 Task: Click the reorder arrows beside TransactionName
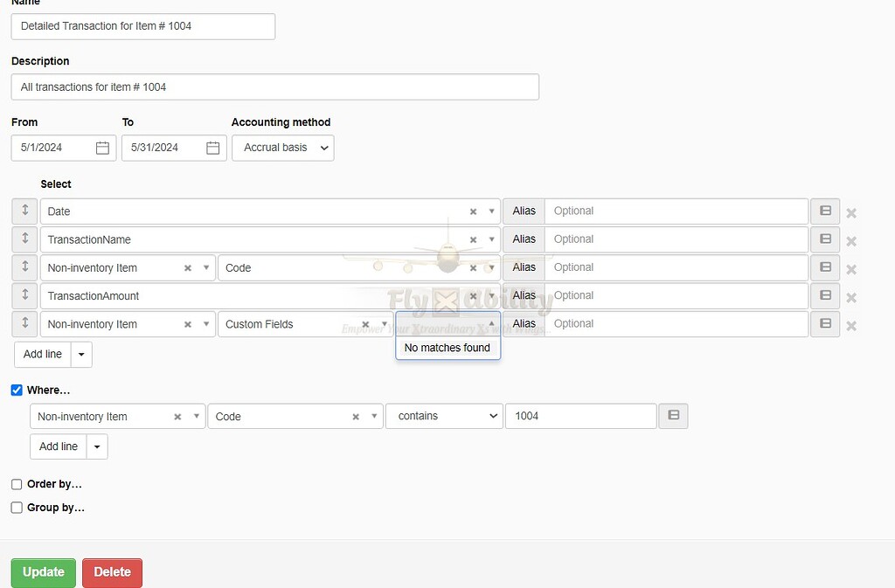pyautogui.click(x=24, y=239)
